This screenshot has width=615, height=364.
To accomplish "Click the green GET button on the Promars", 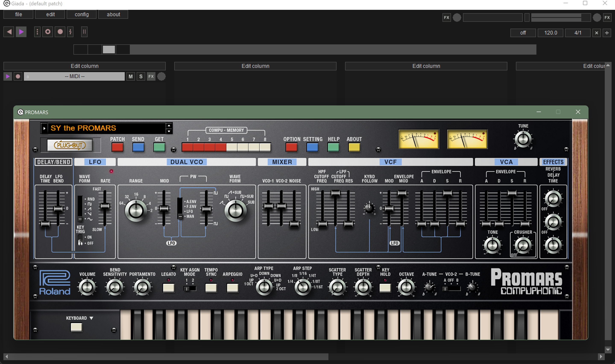I will [159, 147].
